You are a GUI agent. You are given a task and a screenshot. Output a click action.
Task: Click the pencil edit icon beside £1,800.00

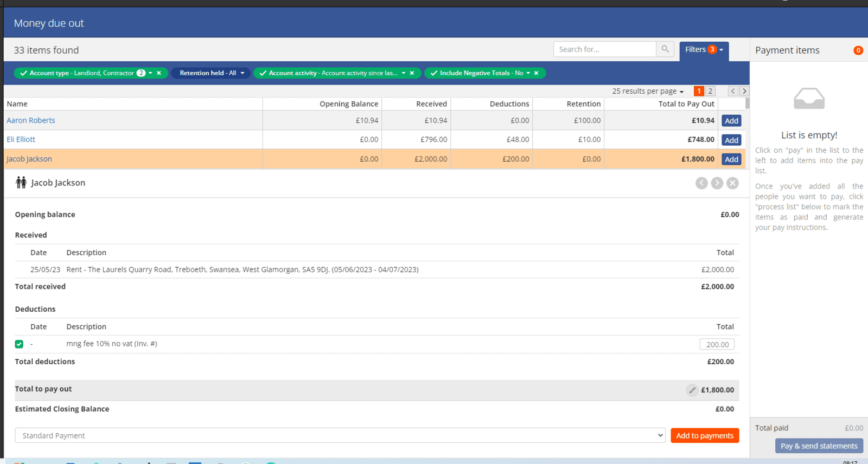point(692,390)
